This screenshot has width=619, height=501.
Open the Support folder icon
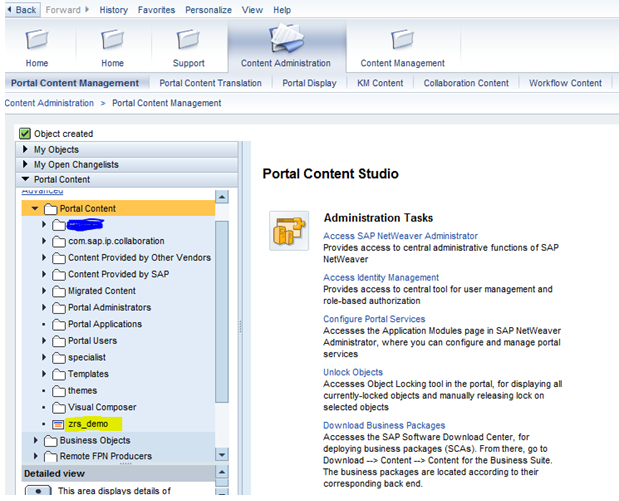[188, 39]
